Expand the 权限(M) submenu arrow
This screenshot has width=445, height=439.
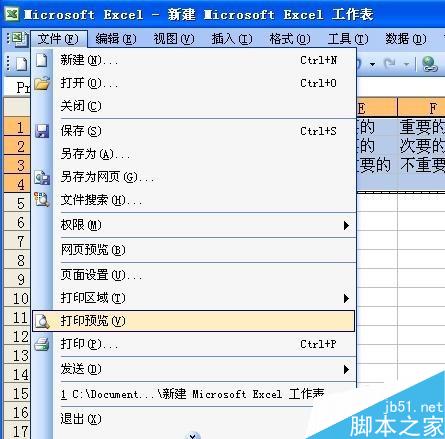(x=346, y=226)
